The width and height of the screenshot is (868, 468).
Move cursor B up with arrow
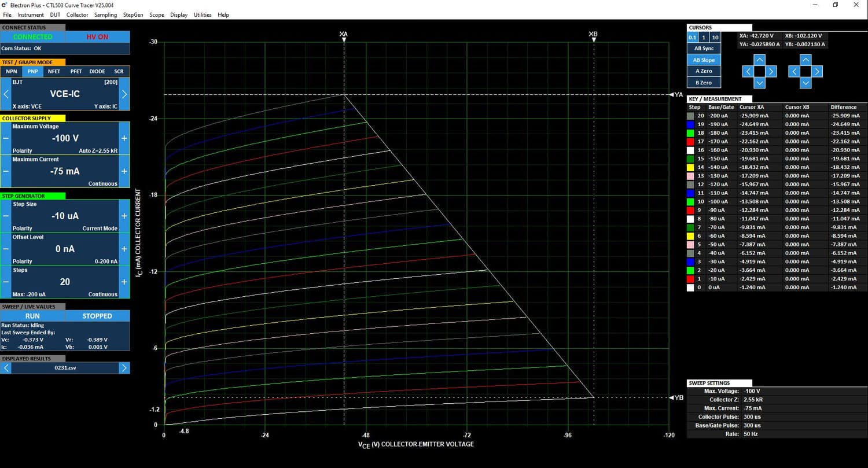[x=806, y=60]
